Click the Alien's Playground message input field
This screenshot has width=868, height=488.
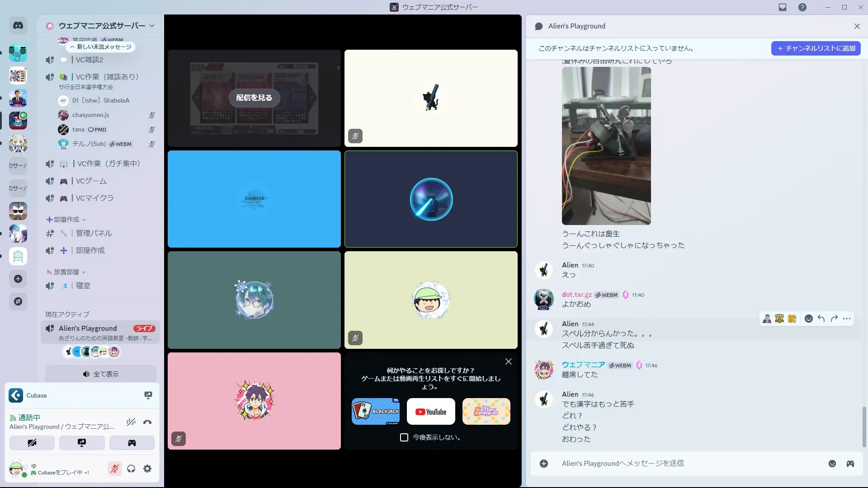coord(678,464)
